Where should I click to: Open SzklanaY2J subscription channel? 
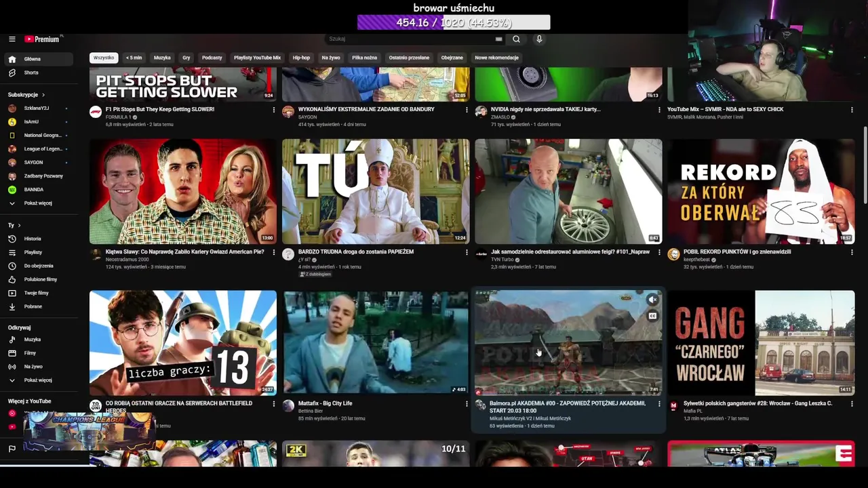pyautogui.click(x=37, y=108)
